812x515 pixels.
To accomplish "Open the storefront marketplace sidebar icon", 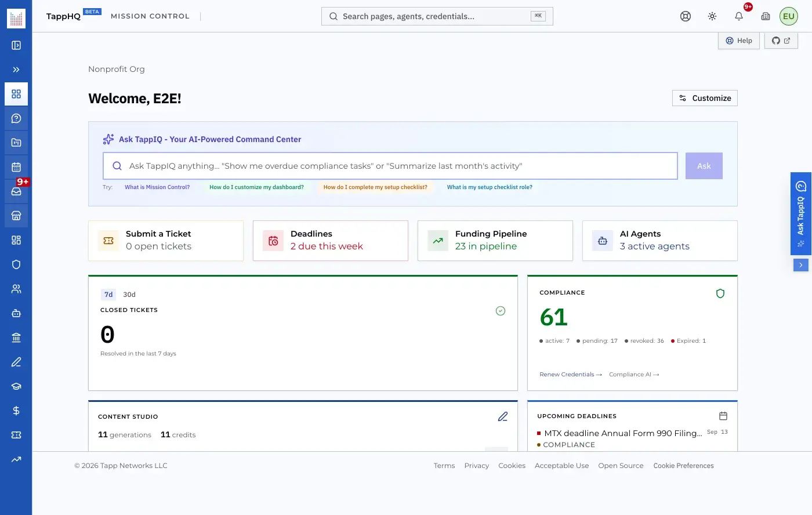I will click(x=16, y=216).
